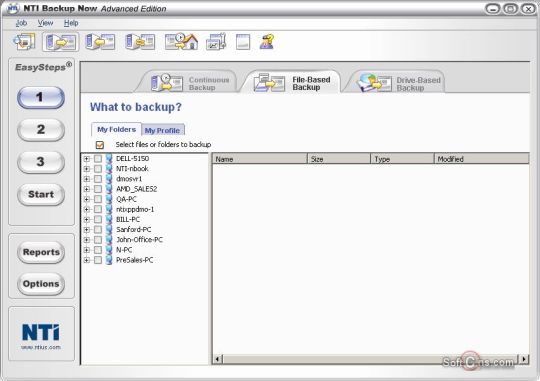Open the Job menu
The image size is (540, 381).
tap(21, 23)
